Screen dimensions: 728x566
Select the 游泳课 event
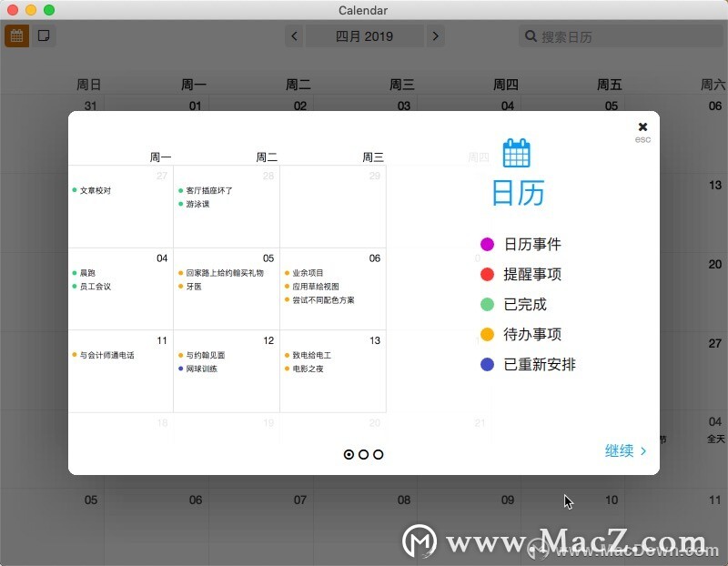194,205
